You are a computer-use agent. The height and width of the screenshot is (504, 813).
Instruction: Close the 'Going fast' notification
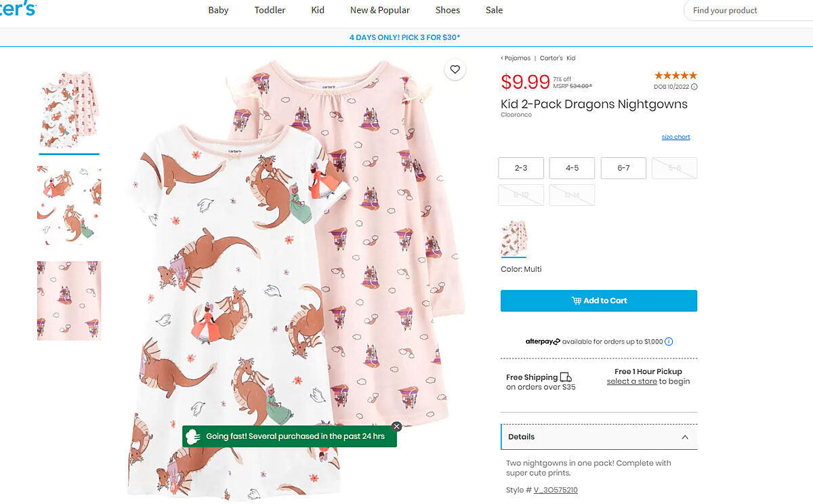tap(396, 426)
